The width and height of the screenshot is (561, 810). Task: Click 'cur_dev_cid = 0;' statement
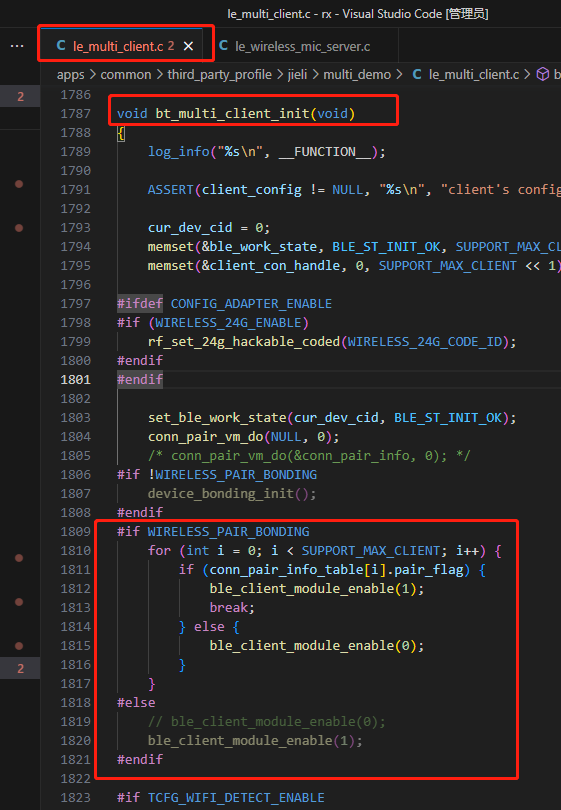(209, 228)
